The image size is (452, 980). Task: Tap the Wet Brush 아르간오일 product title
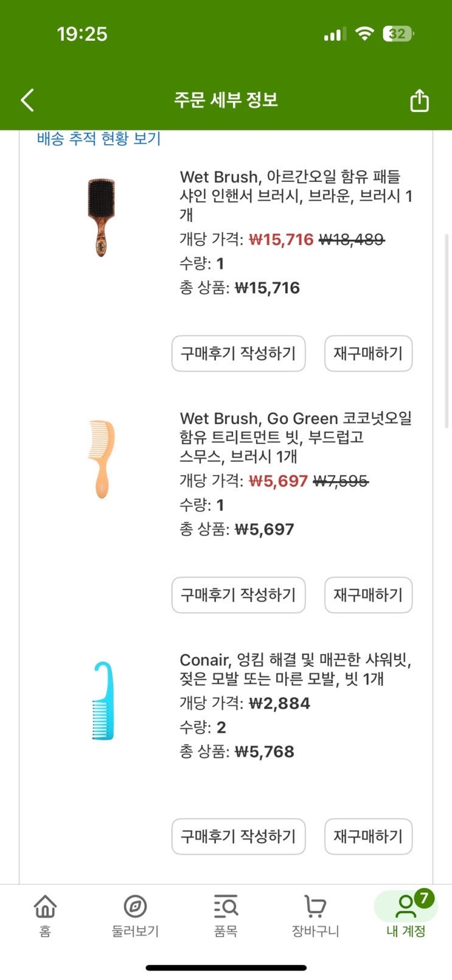tap(296, 195)
